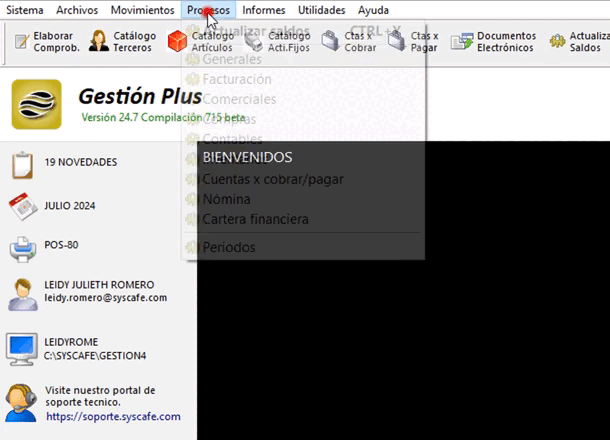
Task: Open Ctas x Cobrar bag icon
Action: coord(330,41)
